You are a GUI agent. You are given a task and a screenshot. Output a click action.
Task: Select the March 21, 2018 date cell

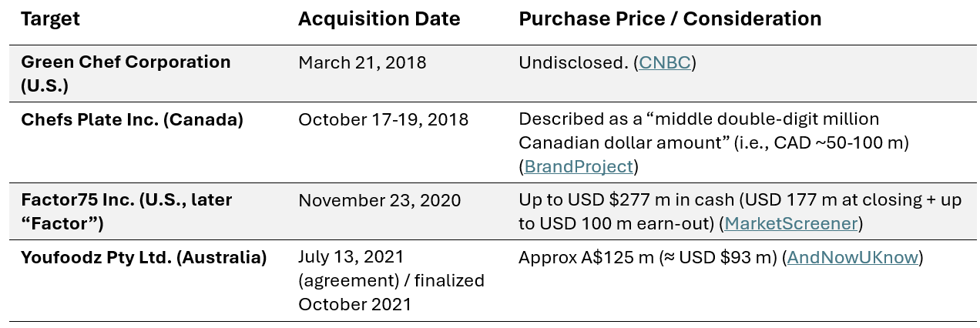tap(362, 62)
